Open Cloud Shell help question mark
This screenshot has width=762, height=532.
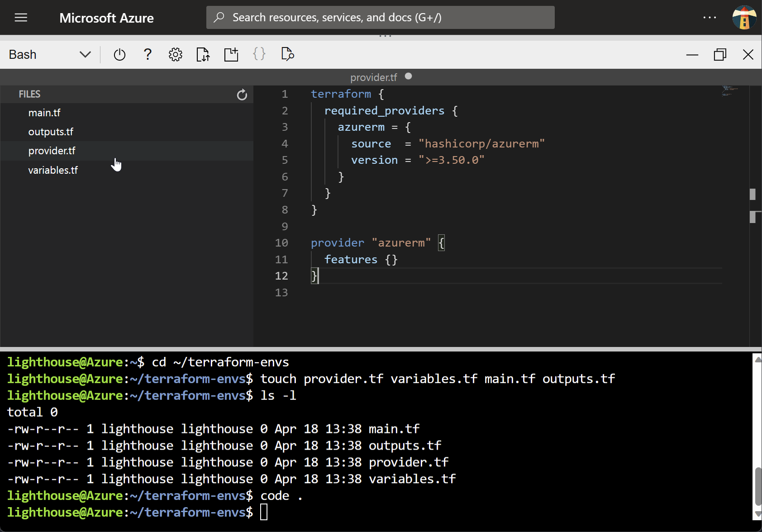pos(148,54)
